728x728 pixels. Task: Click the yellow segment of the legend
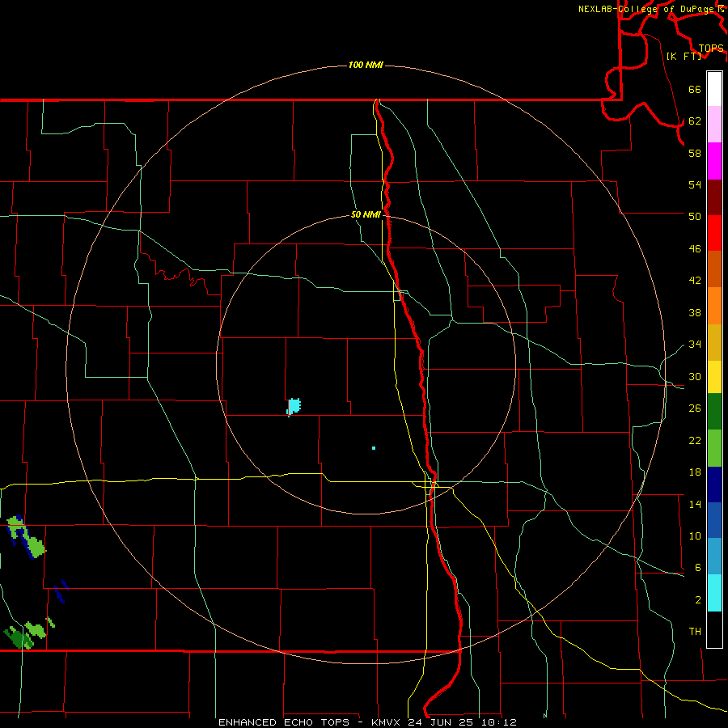point(714,377)
